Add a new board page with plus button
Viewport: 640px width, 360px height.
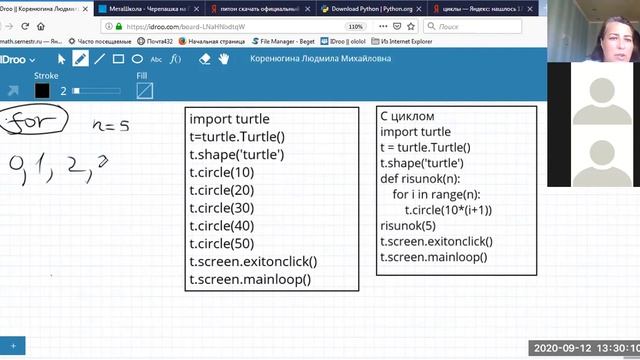pyautogui.click(x=13, y=346)
